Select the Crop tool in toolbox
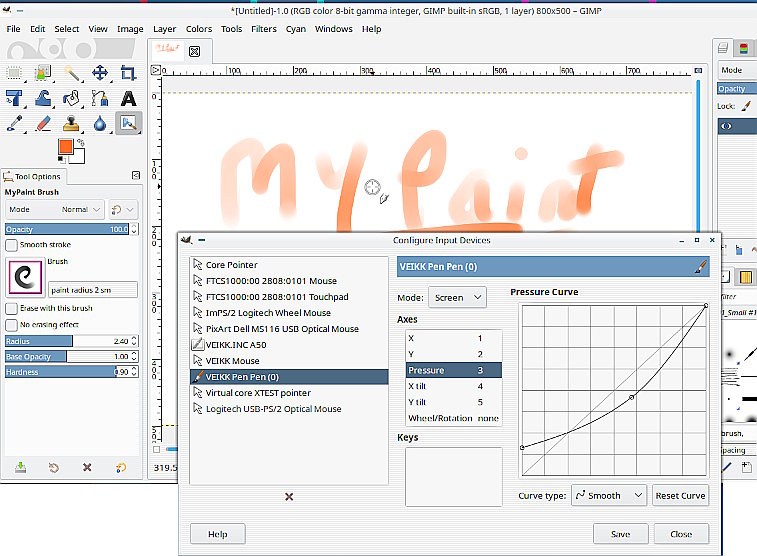This screenshot has width=757, height=556. click(x=128, y=73)
